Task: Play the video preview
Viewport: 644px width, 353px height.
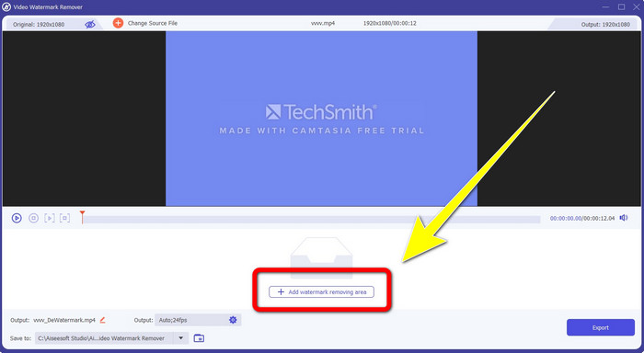Action: 17,218
